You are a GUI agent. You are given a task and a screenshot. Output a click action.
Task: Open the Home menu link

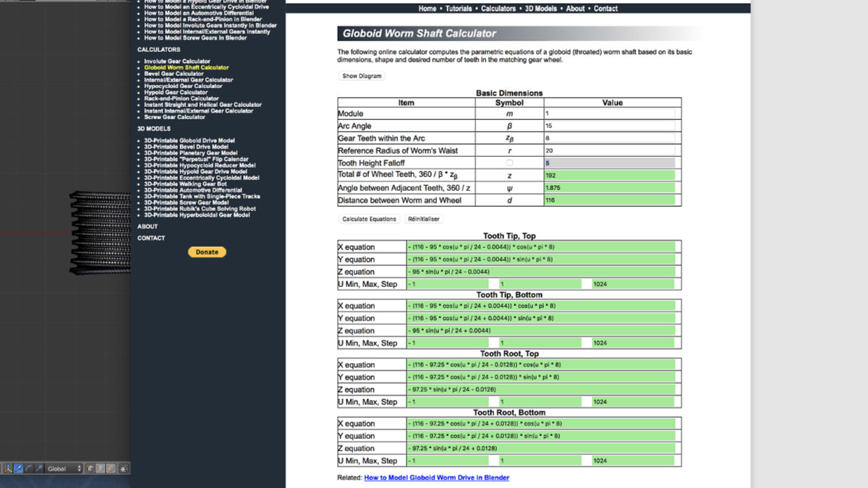(427, 9)
